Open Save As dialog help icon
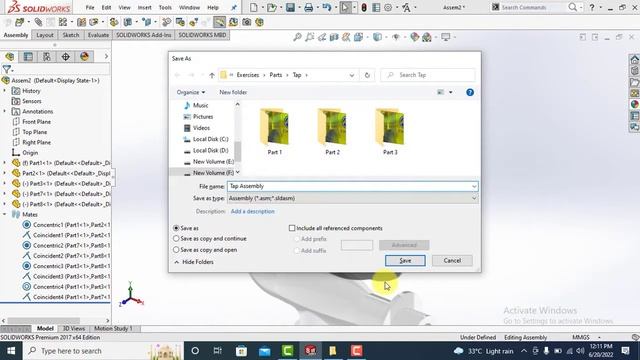Image resolution: width=640 pixels, height=360 pixels. click(470, 92)
